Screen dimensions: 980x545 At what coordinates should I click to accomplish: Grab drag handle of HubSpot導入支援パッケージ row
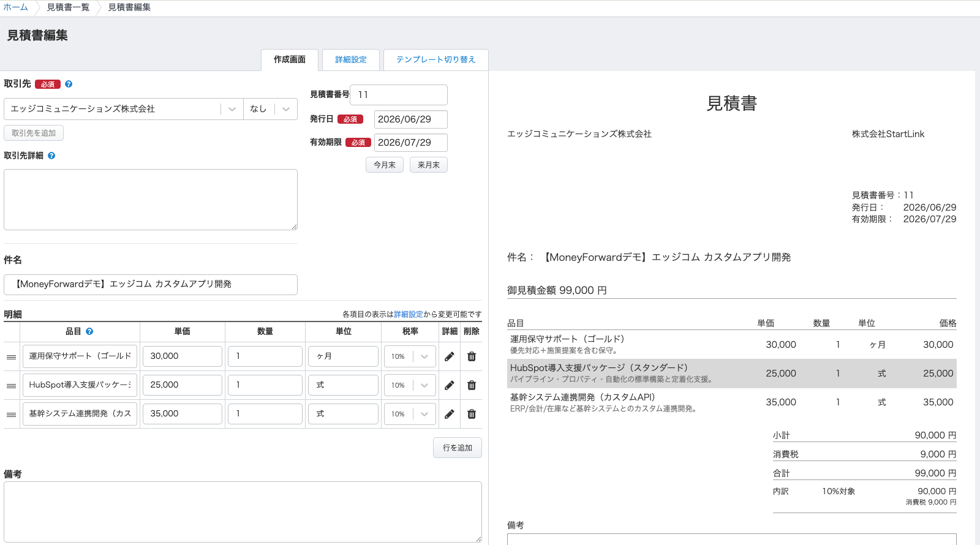tap(11, 386)
